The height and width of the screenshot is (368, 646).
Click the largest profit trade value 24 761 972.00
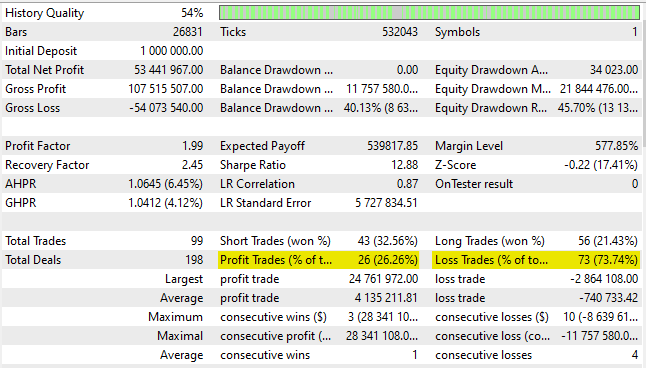(x=383, y=278)
